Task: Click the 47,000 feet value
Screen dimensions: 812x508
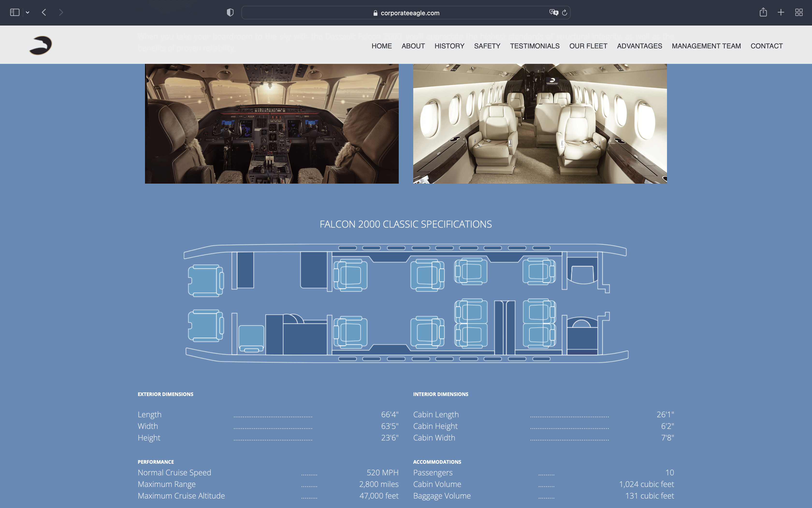Action: click(379, 496)
